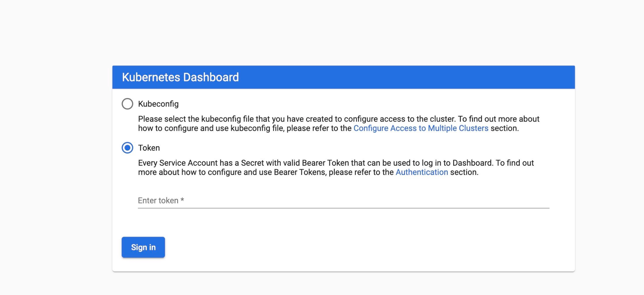
Task: Click the paragraph starting "Please select the kubeconfig"
Action: click(339, 124)
